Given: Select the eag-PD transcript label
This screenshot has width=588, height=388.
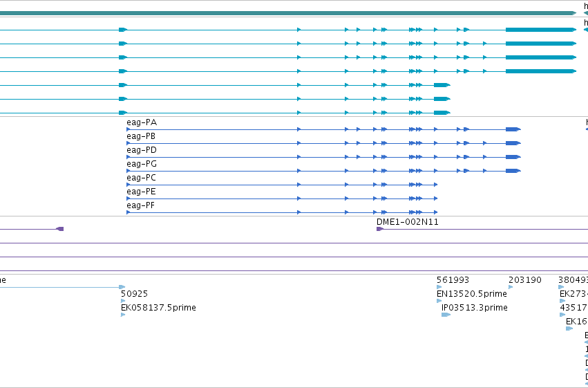Looking at the screenshot, I should point(142,150).
